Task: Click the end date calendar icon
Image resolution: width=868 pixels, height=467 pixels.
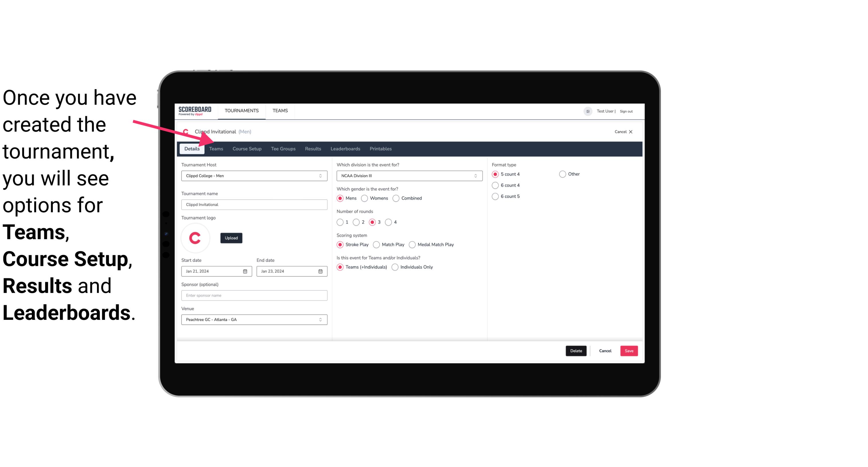Action: pos(320,271)
